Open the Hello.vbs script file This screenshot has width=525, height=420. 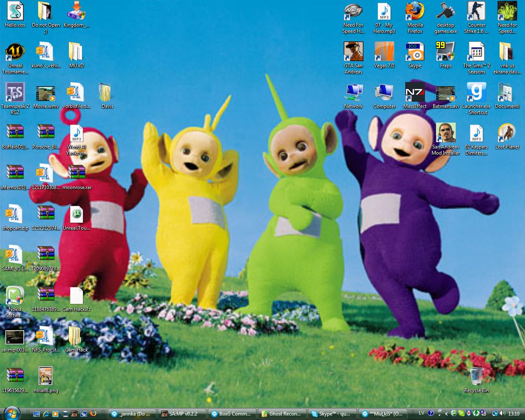tap(15, 15)
